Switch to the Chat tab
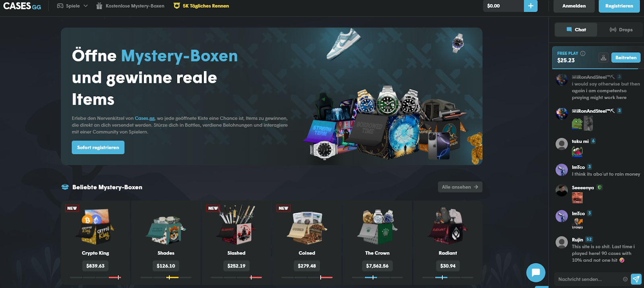The width and height of the screenshot is (644, 288). point(576,30)
